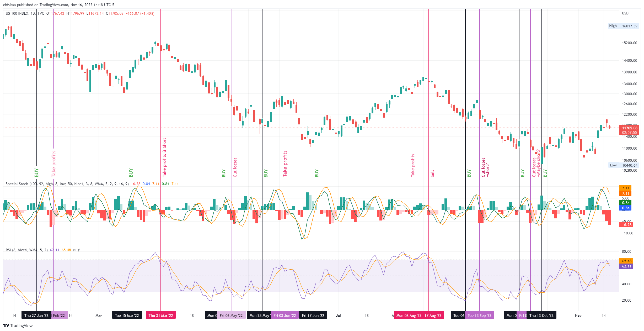Click the orange 65.48 RSI value label

click(x=626, y=261)
